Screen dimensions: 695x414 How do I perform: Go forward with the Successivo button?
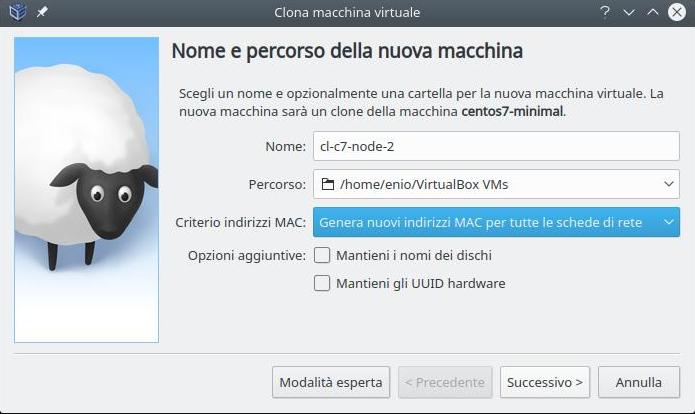pos(545,382)
